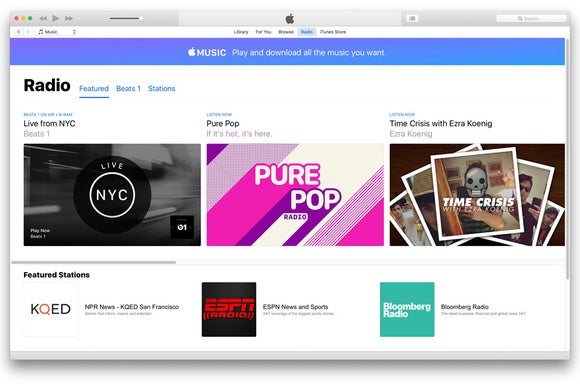Click the Ezra Koenig artist subtitle
The height and width of the screenshot is (387, 580).
(x=411, y=134)
